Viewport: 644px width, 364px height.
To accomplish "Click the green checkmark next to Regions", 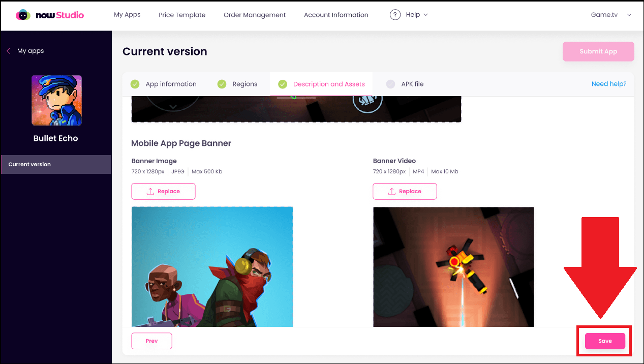I will click(x=222, y=84).
